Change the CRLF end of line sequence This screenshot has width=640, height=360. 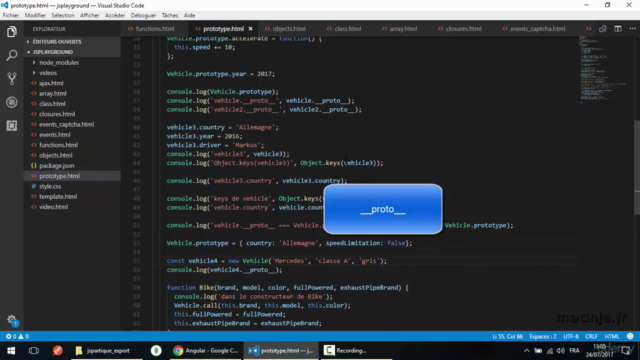pyautogui.click(x=591, y=336)
